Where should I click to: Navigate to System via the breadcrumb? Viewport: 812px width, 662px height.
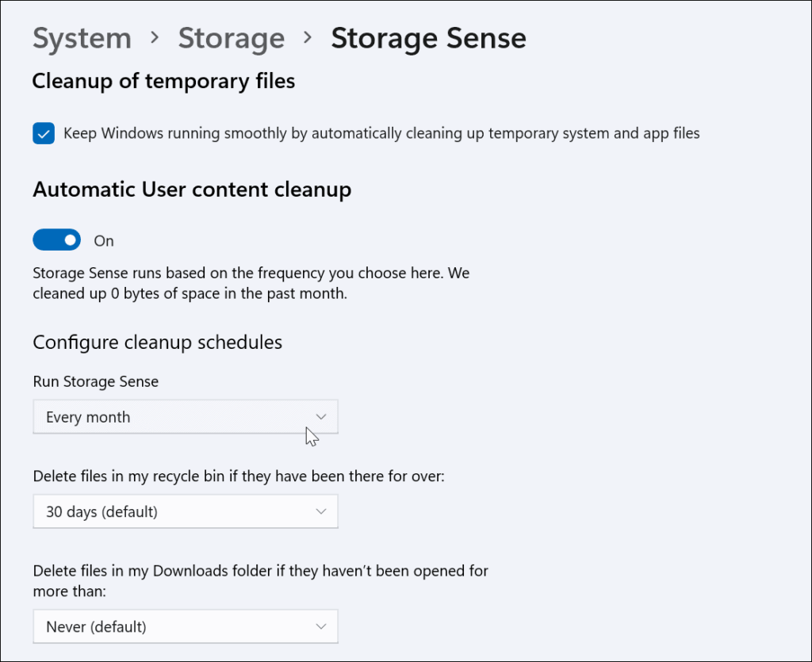pyautogui.click(x=82, y=37)
